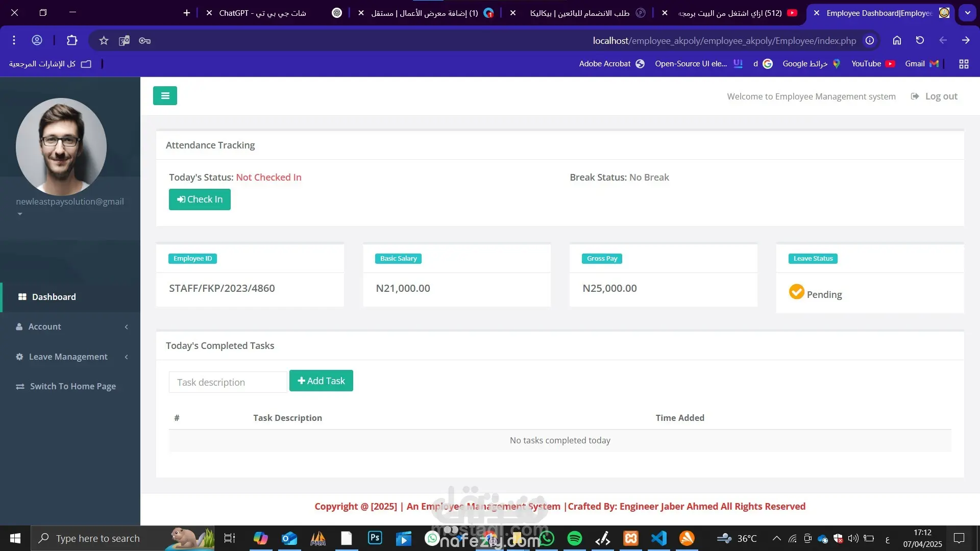Open the user email dropdown caret
This screenshot has width=980, height=551.
[x=20, y=214]
